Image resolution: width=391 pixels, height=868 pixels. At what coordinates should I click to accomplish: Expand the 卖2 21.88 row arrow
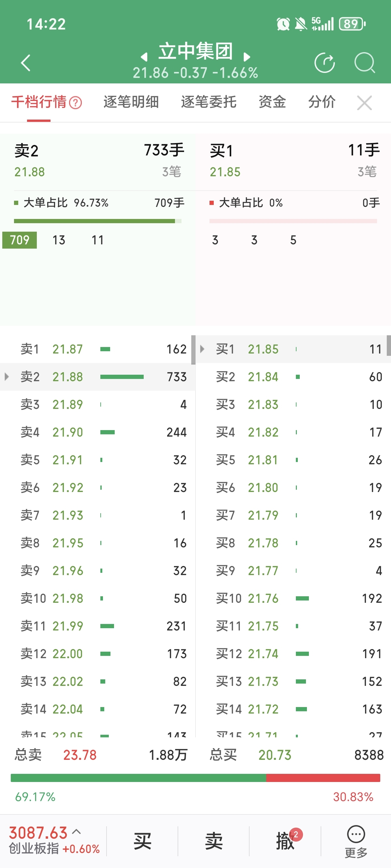coord(7,376)
